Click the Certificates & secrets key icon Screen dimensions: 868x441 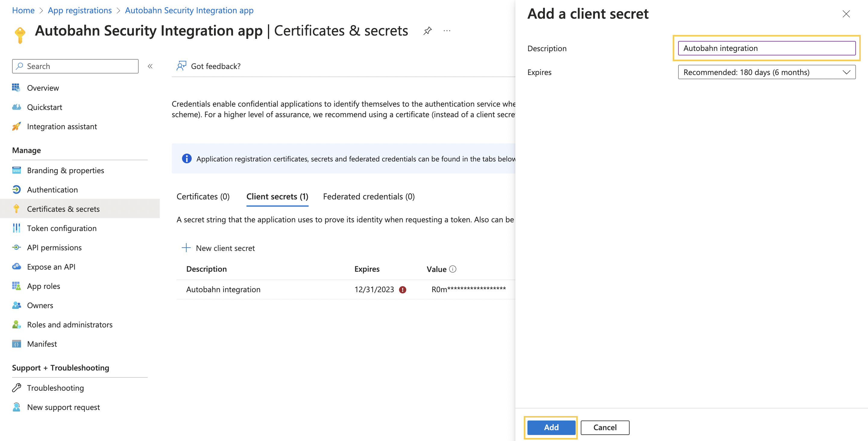[16, 209]
